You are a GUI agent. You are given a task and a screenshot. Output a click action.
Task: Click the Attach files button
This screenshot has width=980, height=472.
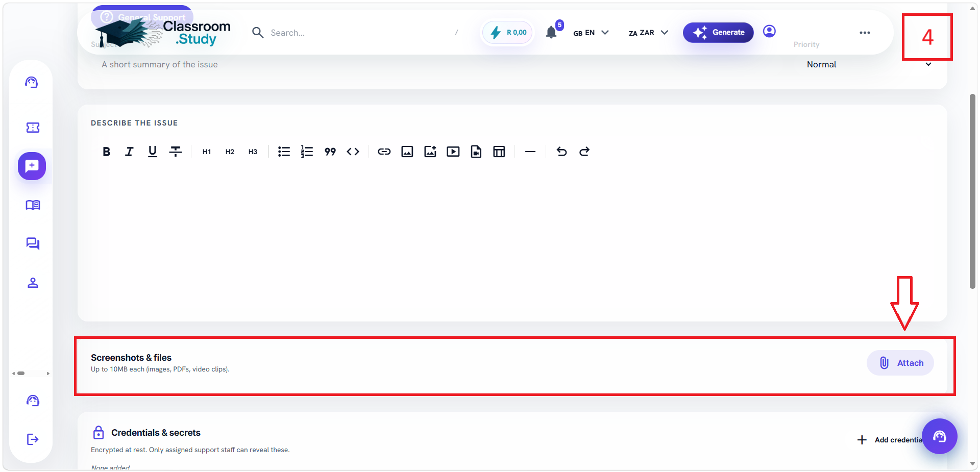point(900,363)
